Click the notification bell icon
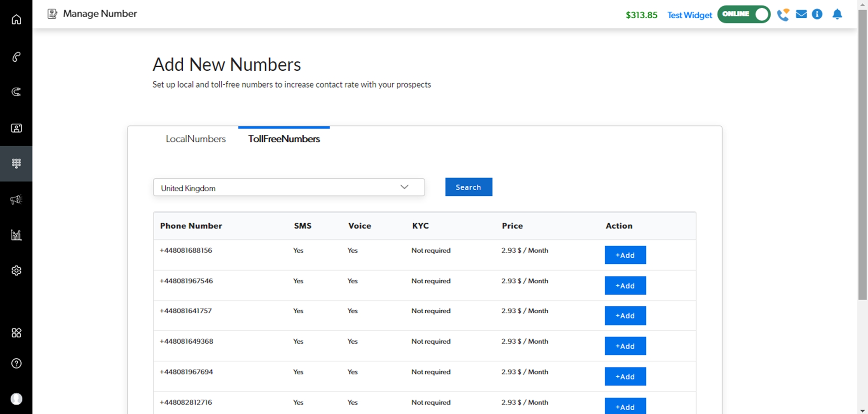Viewport: 868px width, 414px height. click(x=837, y=14)
